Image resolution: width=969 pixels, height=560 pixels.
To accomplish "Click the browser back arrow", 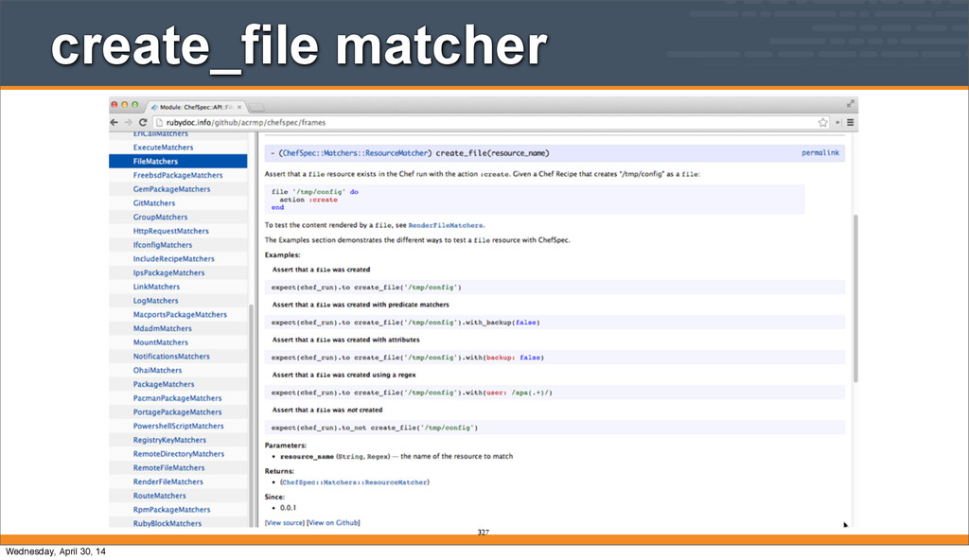I will (x=115, y=122).
